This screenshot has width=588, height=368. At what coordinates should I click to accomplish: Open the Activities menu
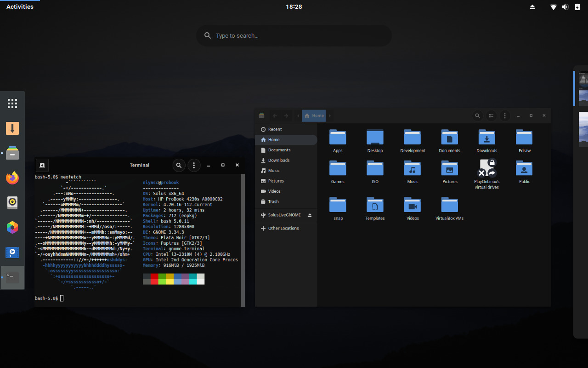(20, 6)
